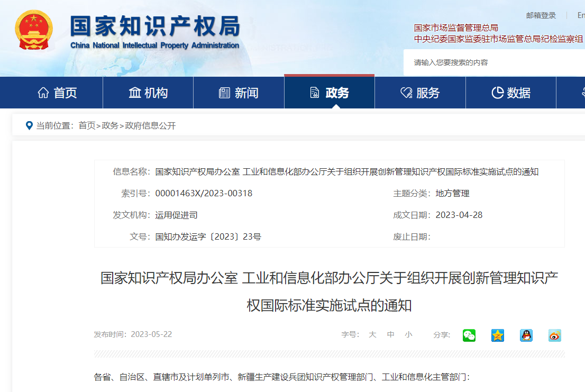Set font size to 中
Screen dimensions: 585x392
pyautogui.click(x=391, y=334)
